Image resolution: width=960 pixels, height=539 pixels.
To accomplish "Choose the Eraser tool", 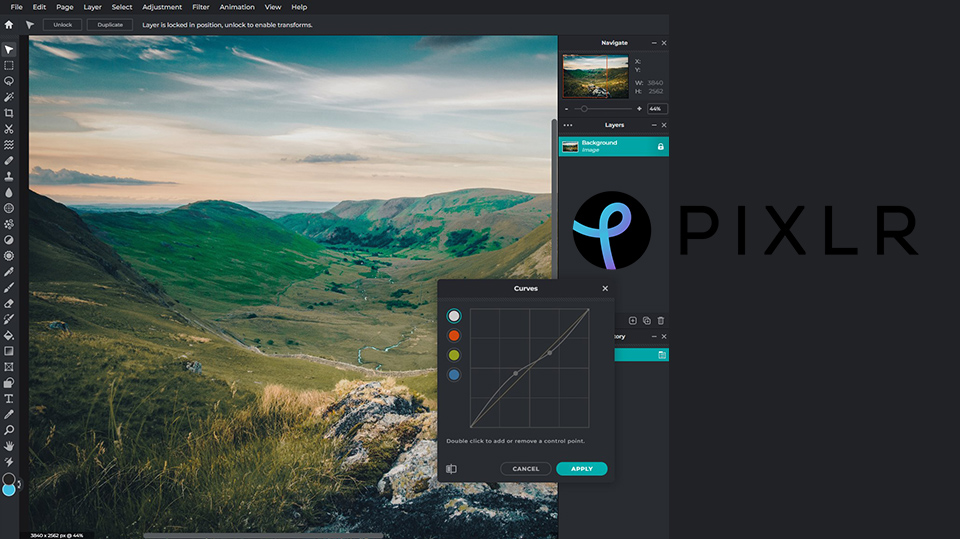I will click(x=9, y=303).
